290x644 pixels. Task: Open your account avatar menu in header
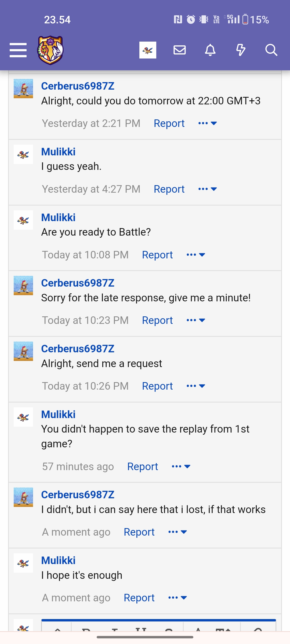[x=148, y=50]
